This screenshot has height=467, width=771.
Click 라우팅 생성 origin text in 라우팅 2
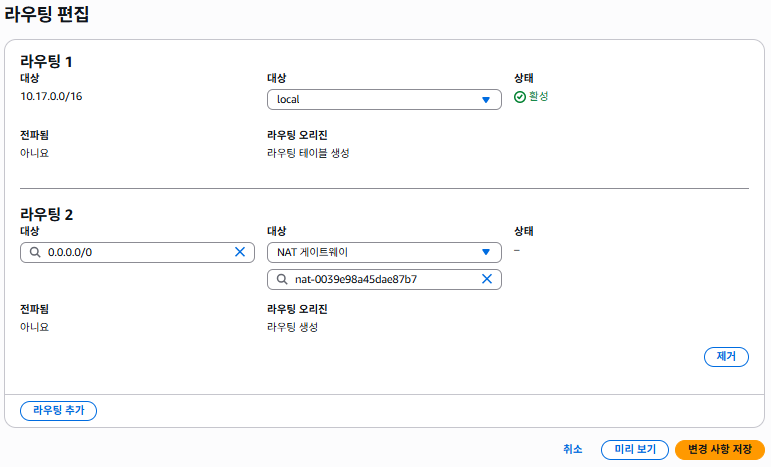(x=292, y=326)
